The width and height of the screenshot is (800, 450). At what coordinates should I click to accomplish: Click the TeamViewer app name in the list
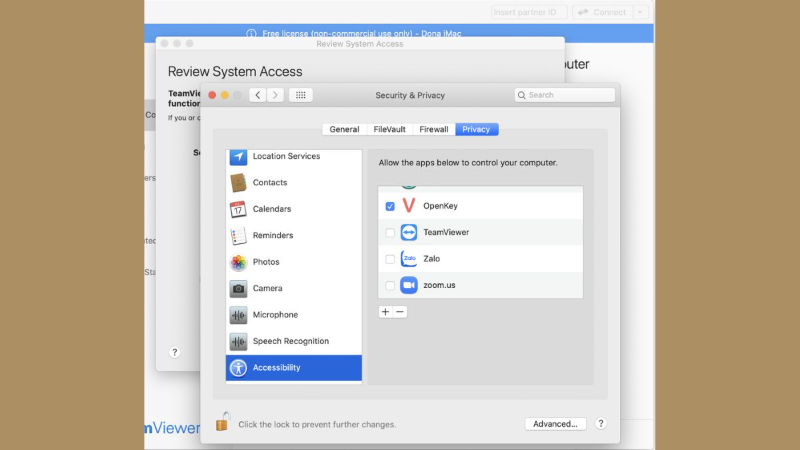point(446,232)
